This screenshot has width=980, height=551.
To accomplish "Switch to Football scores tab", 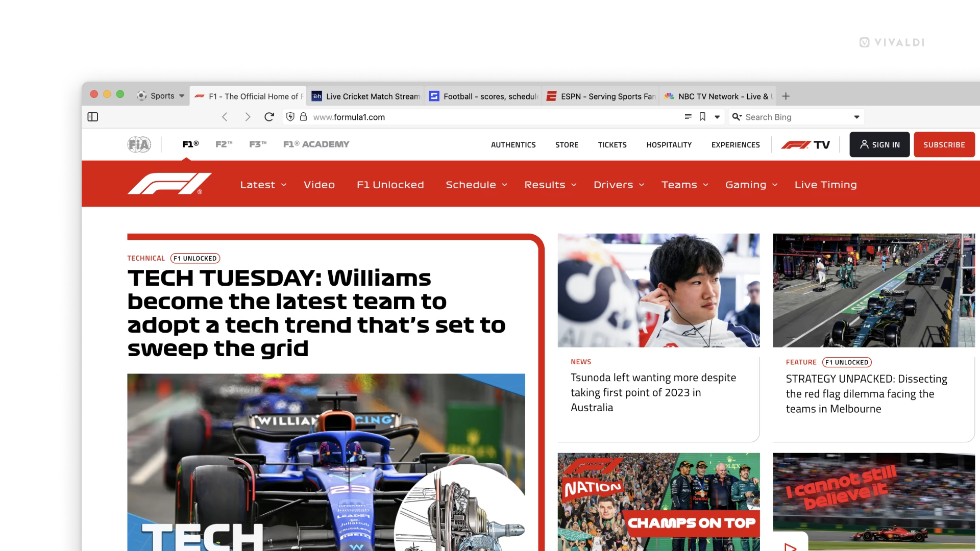I will (483, 96).
